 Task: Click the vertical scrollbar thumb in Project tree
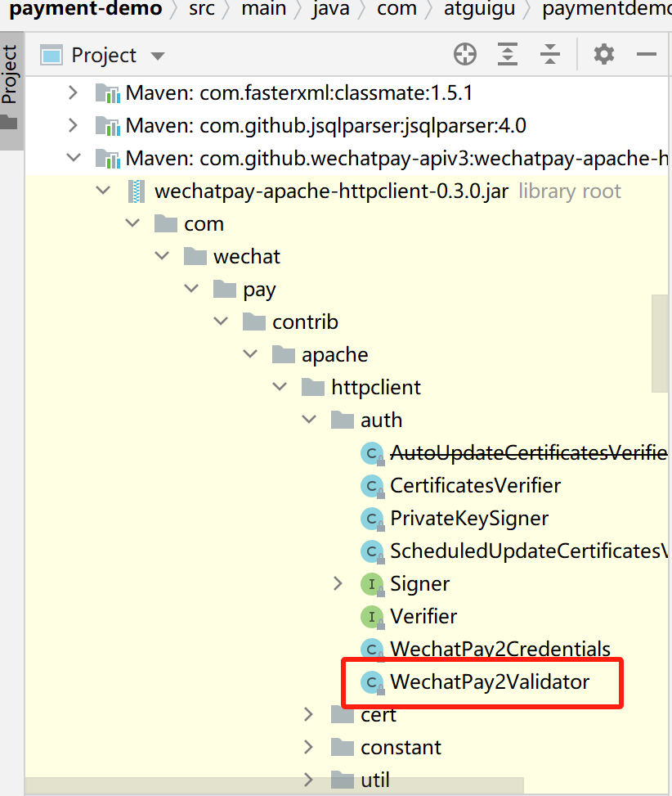[659, 343]
